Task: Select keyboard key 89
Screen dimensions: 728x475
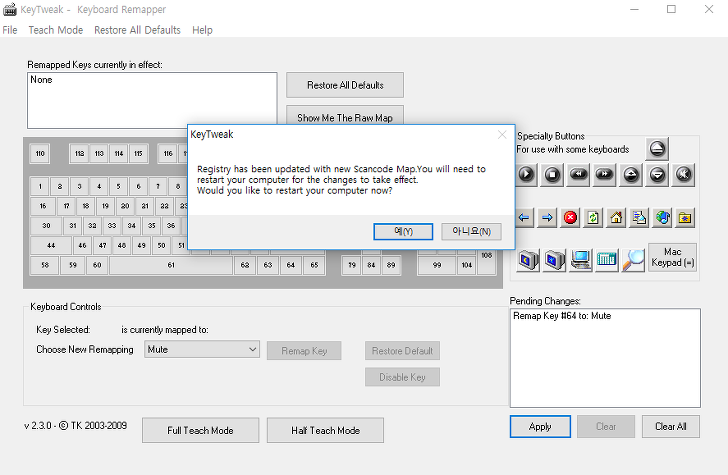Action: click(x=391, y=265)
